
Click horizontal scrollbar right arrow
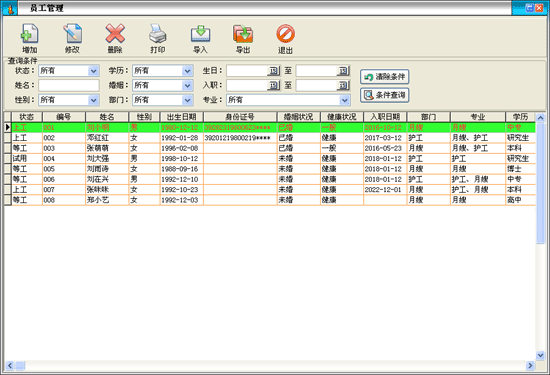530,366
